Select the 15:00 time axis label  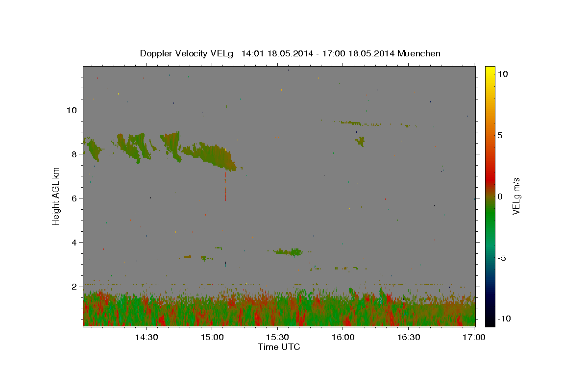coord(212,337)
